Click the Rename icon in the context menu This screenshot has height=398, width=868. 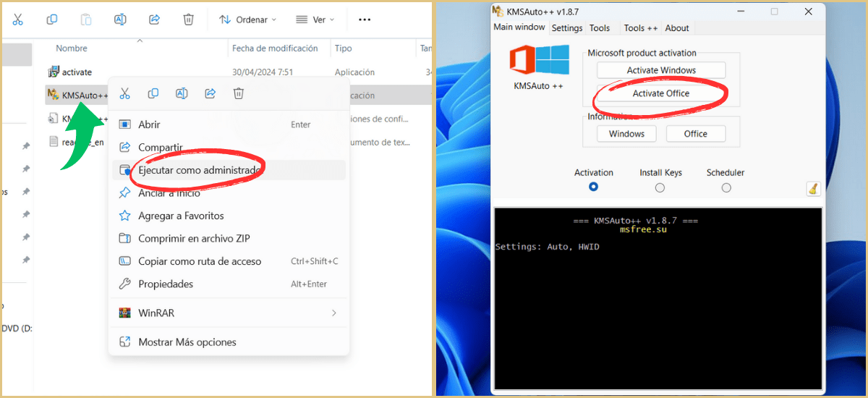(182, 93)
